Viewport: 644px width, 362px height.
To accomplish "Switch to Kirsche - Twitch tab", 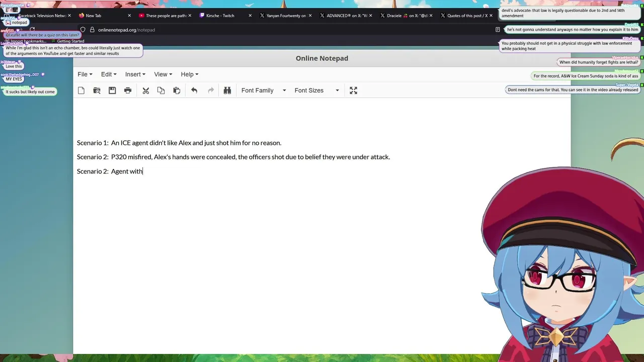I will (220, 16).
